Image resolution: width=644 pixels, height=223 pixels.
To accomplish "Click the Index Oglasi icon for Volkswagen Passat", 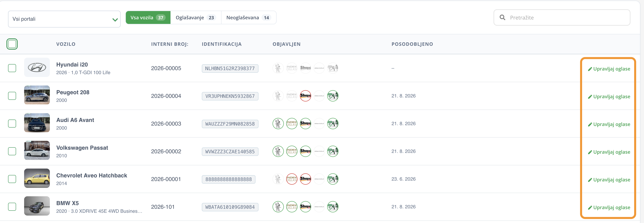I will pos(292,151).
